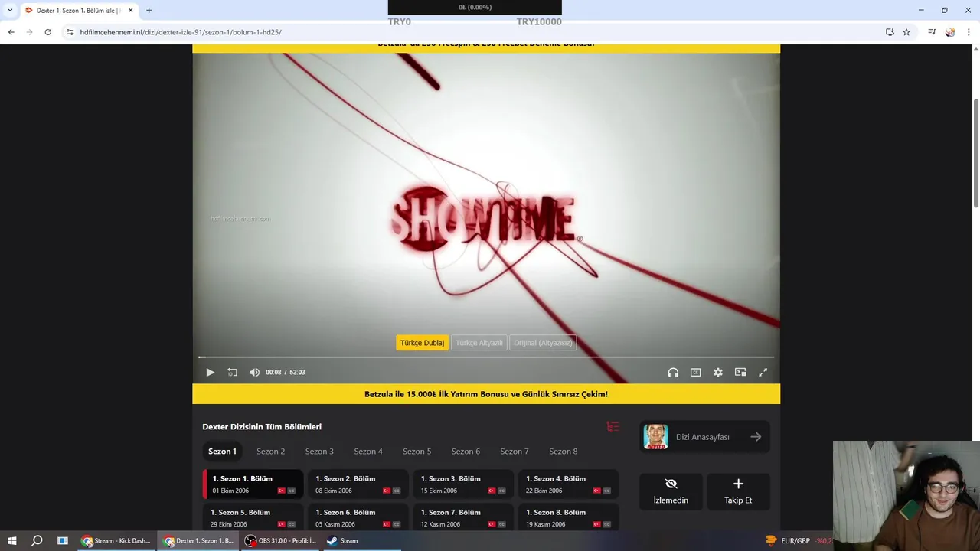View site information icon in address bar
The image size is (980, 551).
coord(70,32)
